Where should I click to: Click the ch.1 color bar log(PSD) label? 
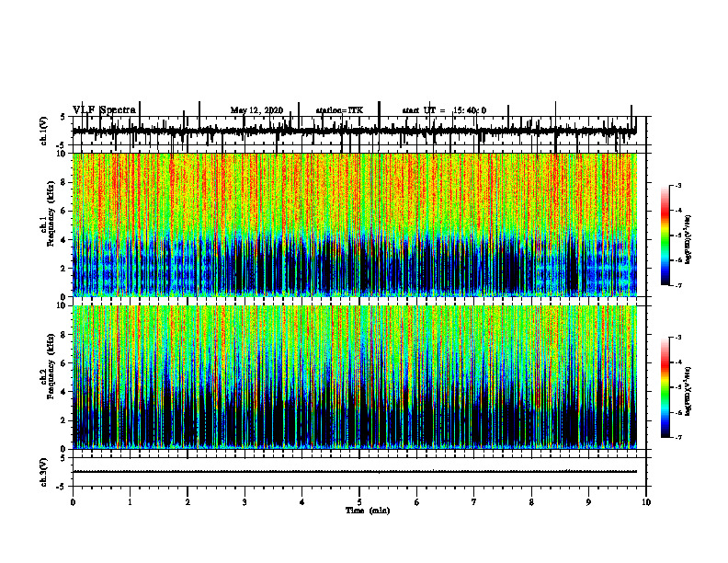[688, 240]
